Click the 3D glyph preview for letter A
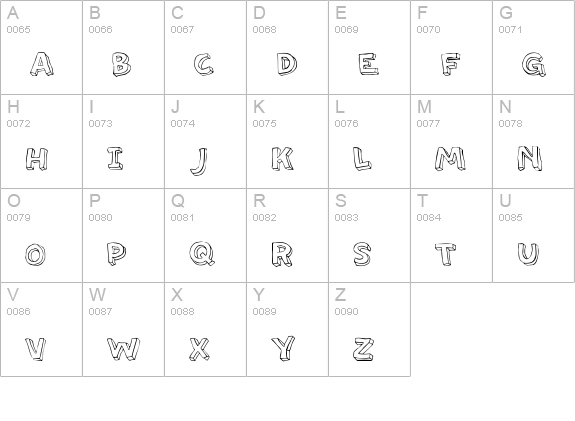Screen dimensions: 575x421 (x=41, y=64)
